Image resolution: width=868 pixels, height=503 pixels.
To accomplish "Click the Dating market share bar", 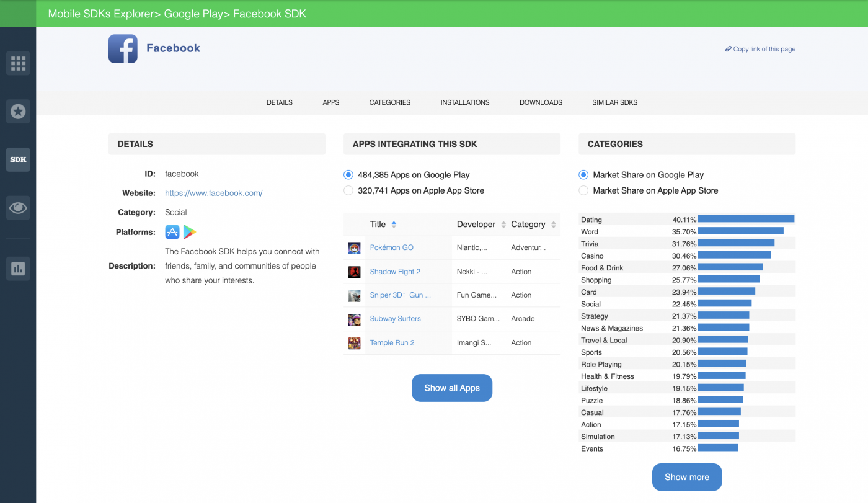I will click(746, 219).
